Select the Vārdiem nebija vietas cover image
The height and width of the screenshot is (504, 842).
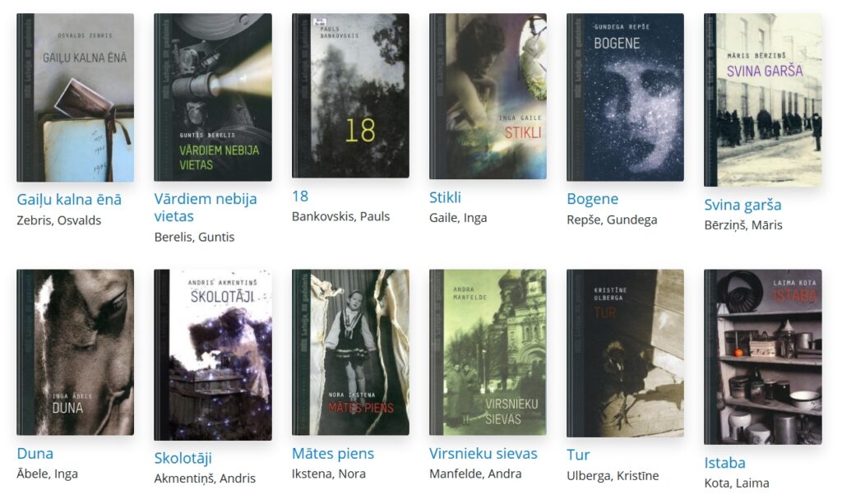pos(213,97)
